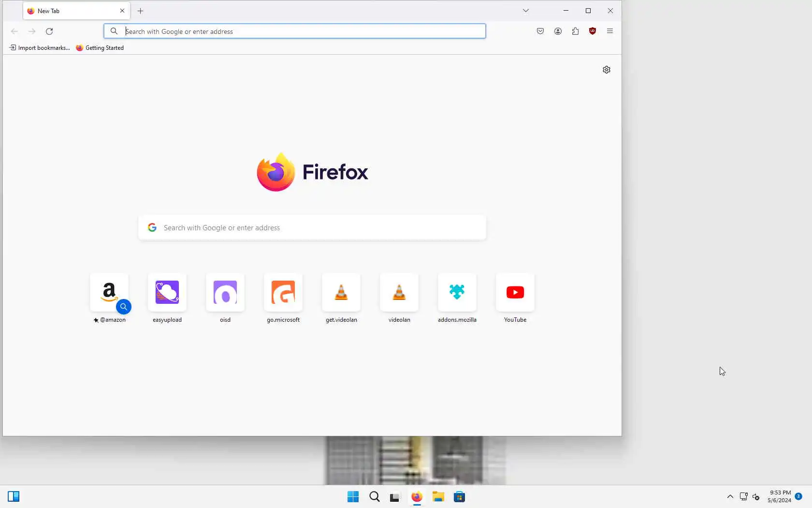The image size is (812, 508).
Task: Open Widgets panel on taskbar left
Action: pos(14,497)
